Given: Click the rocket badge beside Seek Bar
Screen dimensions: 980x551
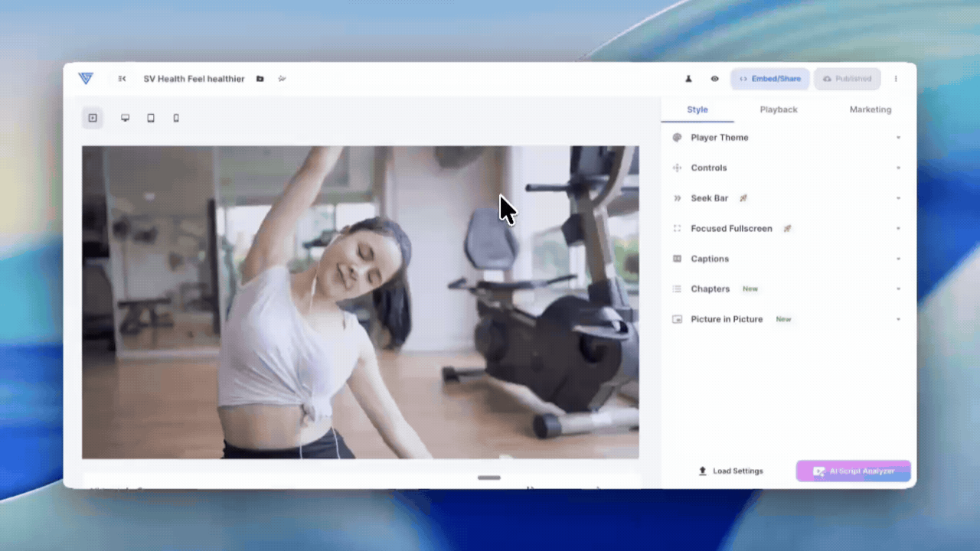Looking at the screenshot, I should tap(743, 198).
